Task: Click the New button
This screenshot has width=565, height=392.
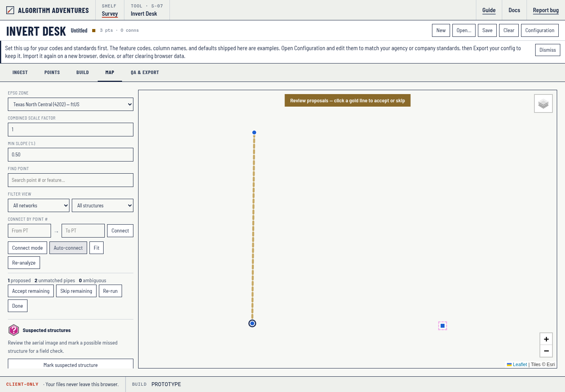Action: [x=441, y=30]
